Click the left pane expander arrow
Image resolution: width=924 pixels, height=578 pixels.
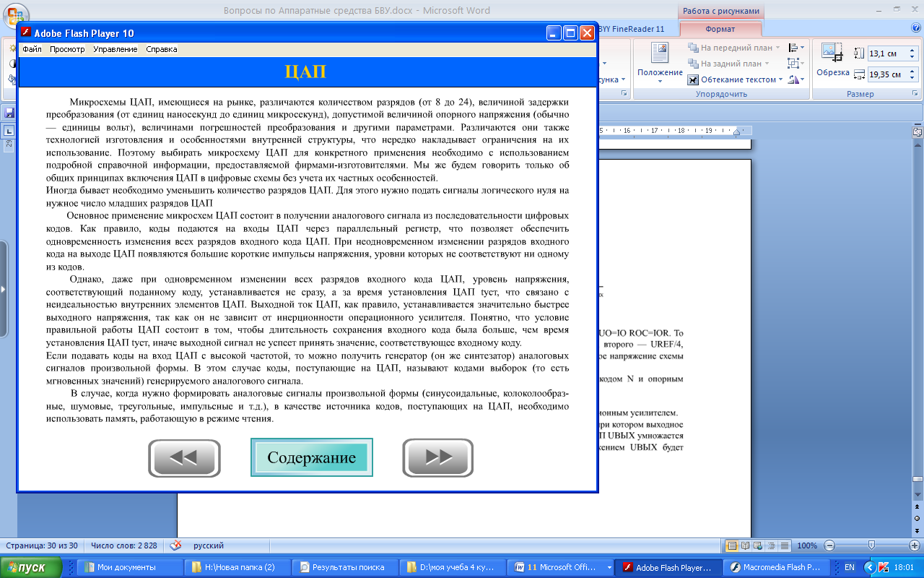pyautogui.click(x=3, y=289)
